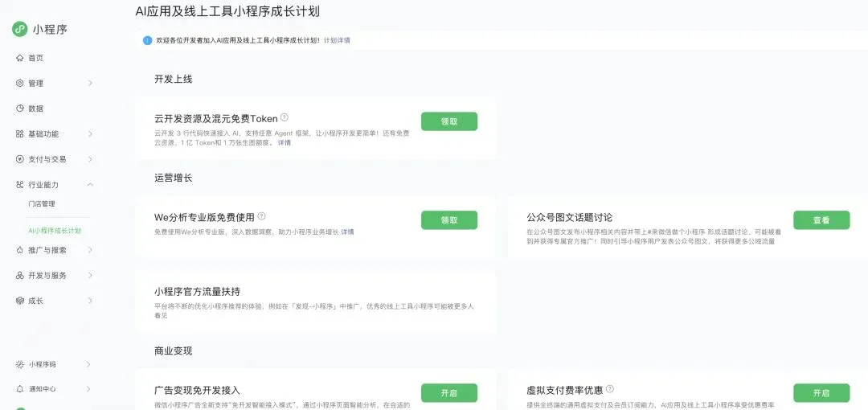This screenshot has width=868, height=410.
Task: Collapse the 行业能力 menu chevron
Action: coord(90,185)
